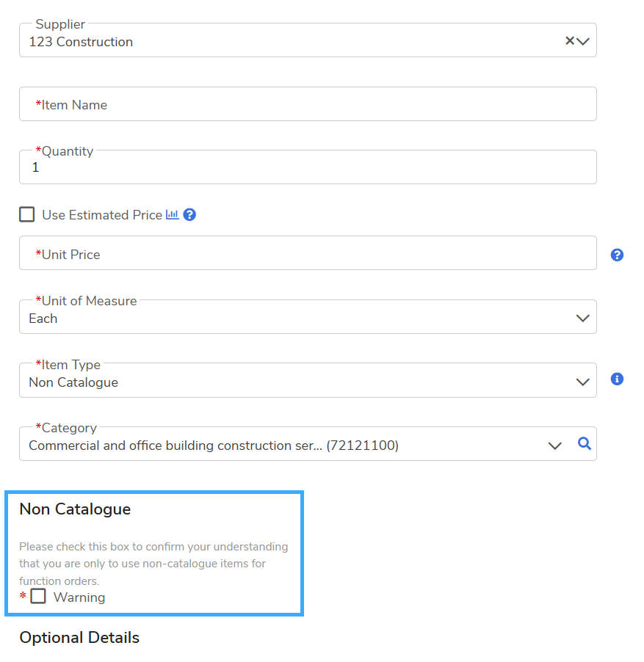Select the Unit Price input box
Viewport: 644px width, 662px height.
click(x=308, y=254)
